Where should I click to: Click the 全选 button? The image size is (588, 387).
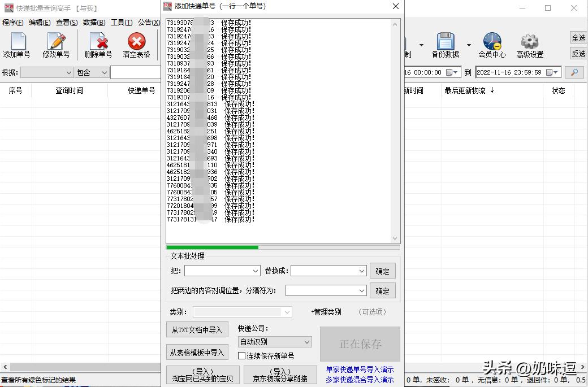click(x=578, y=38)
